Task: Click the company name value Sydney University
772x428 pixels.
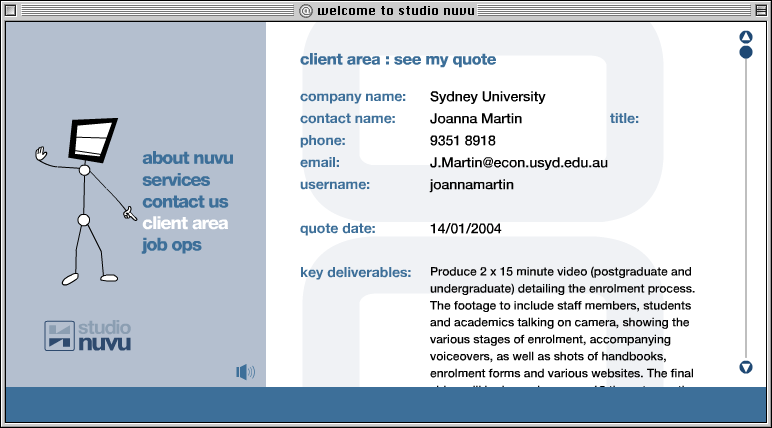Action: [x=487, y=97]
